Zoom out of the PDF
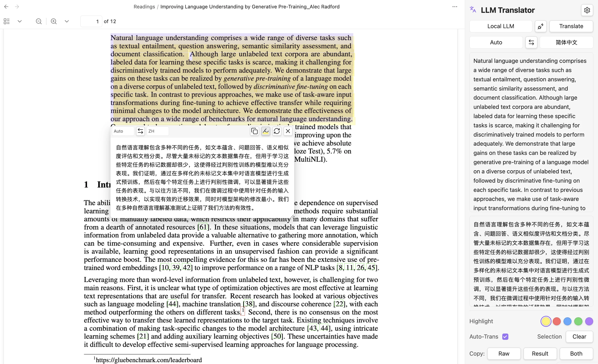Viewport: 598px width, 364px height. (39, 21)
